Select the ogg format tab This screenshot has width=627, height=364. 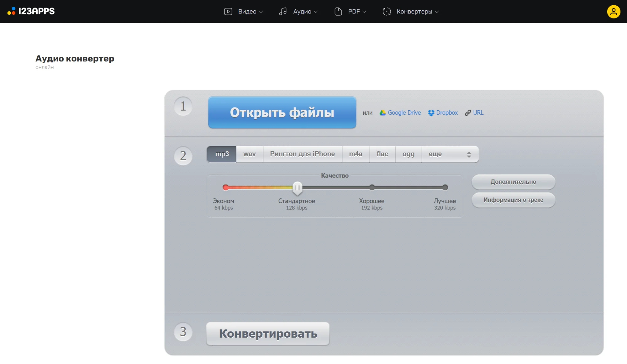coord(408,154)
